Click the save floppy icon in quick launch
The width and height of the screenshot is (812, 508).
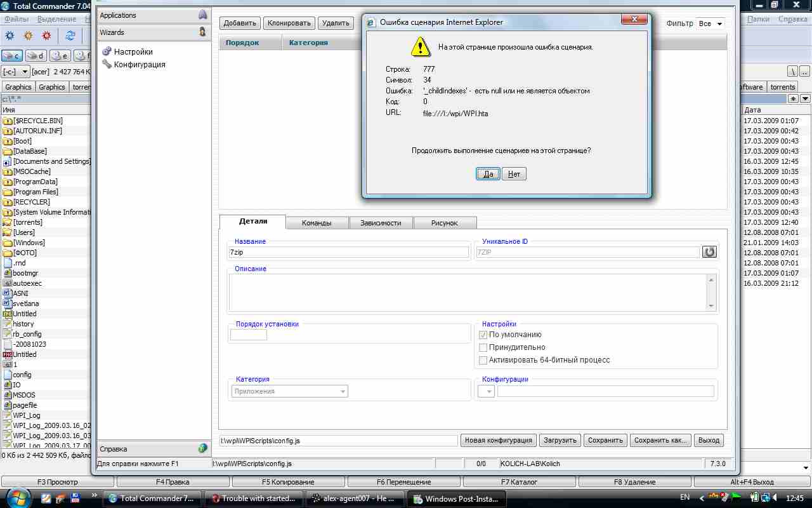pos(75,498)
